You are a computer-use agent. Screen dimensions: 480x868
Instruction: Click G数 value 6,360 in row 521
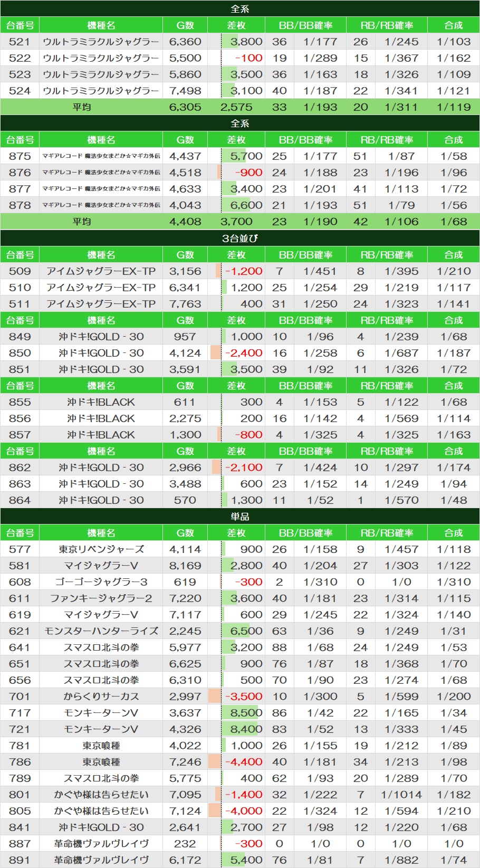click(185, 42)
